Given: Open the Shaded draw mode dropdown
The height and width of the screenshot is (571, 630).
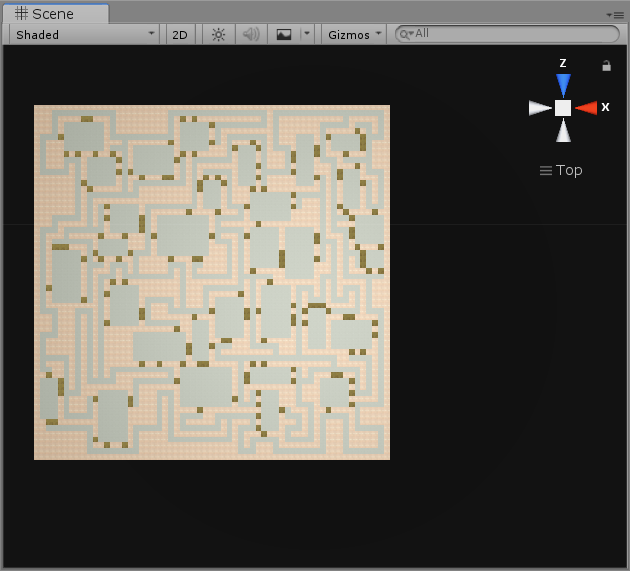Looking at the screenshot, I should point(84,35).
